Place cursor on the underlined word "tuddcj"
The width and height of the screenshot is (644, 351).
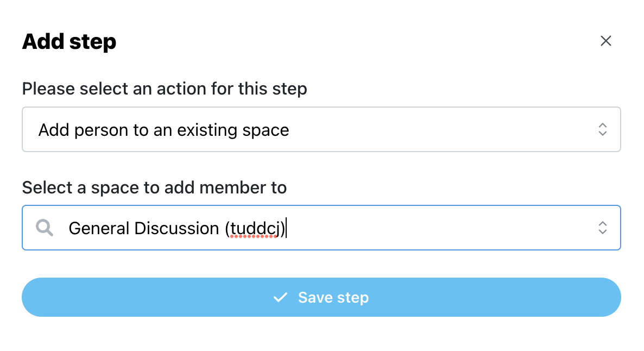click(254, 229)
